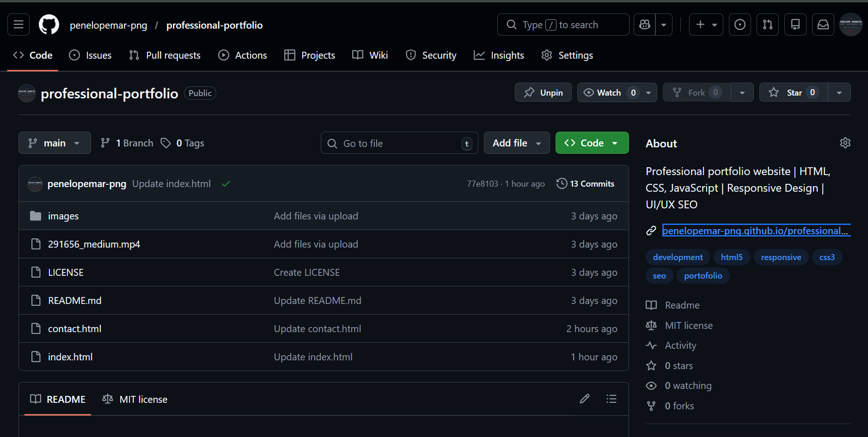Open the notifications inbox icon
Image resolution: width=868 pixels, height=437 pixels.
coord(823,24)
